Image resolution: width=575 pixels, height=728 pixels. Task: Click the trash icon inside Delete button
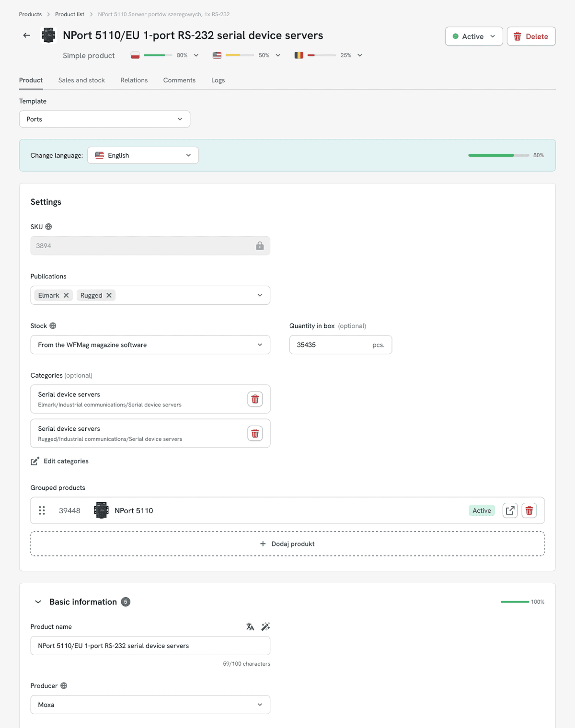[517, 36]
